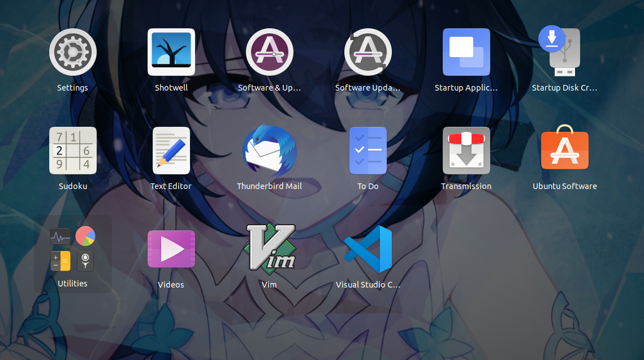Select the Shotwell app label
Screen dimensions: 644x360
point(171,87)
